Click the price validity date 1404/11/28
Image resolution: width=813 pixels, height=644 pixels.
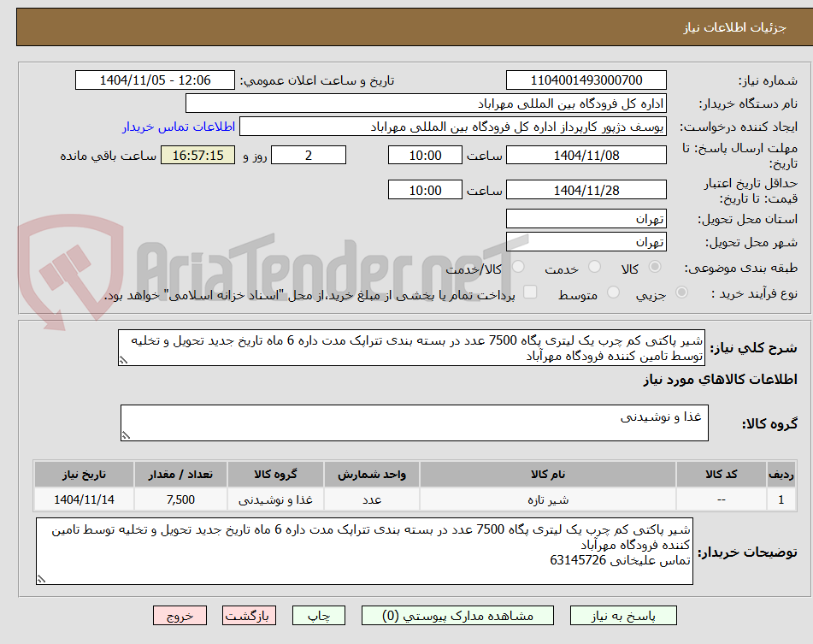pyautogui.click(x=586, y=190)
